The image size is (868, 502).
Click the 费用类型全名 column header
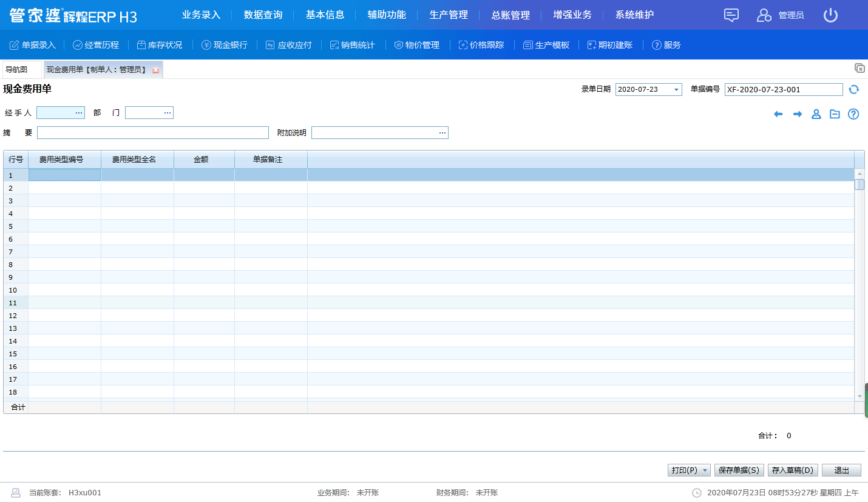coord(137,160)
